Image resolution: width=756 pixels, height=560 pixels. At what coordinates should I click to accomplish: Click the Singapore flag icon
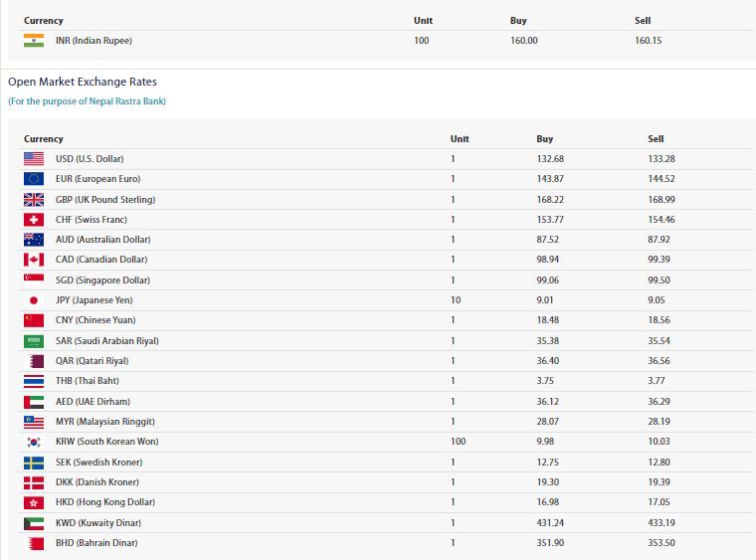point(34,280)
